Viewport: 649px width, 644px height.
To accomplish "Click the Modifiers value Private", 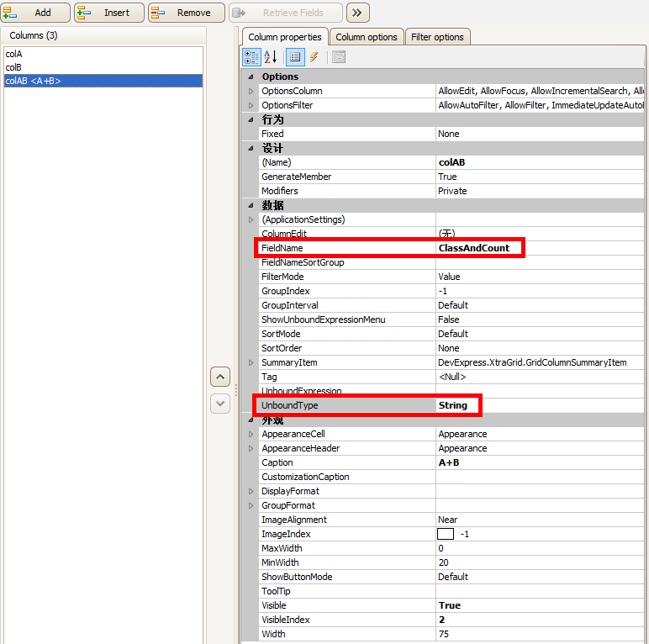I will (452, 191).
